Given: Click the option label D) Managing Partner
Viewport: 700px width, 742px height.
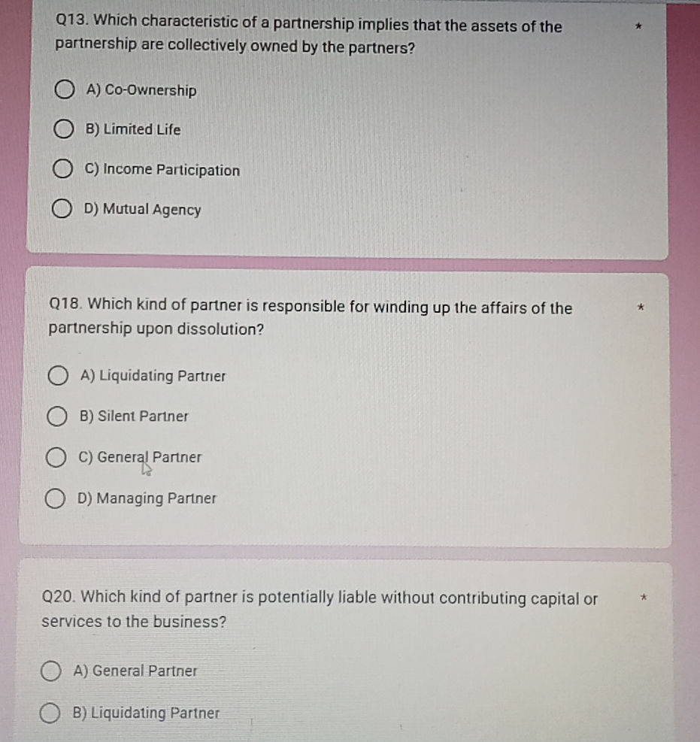Looking at the screenshot, I should 150,498.
